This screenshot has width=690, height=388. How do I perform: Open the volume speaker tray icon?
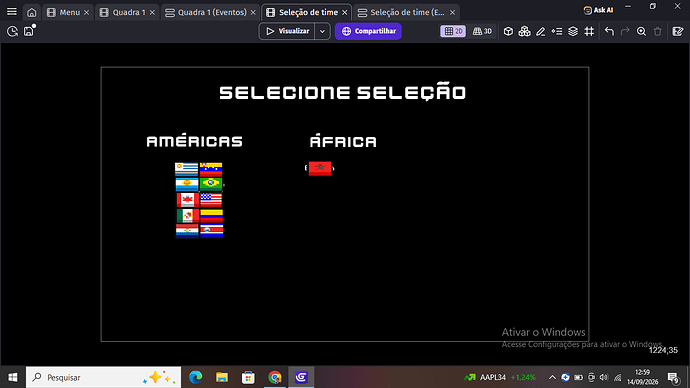tap(604, 377)
